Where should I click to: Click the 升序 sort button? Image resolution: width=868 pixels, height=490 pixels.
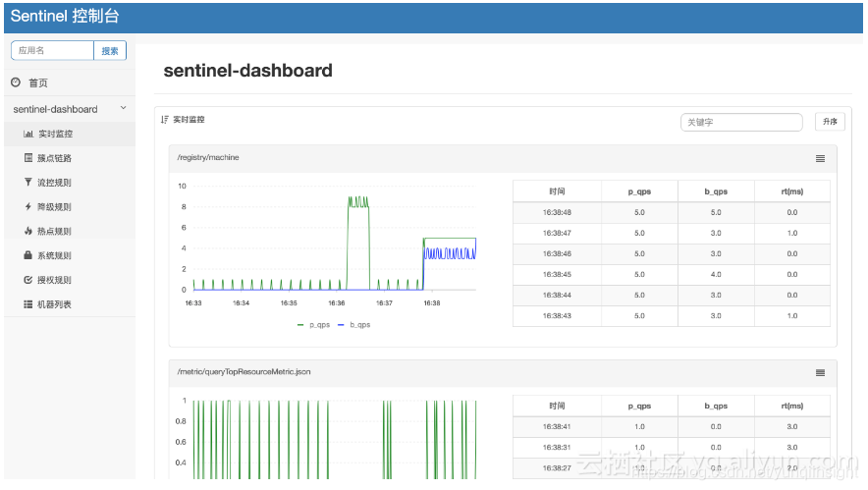(830, 121)
